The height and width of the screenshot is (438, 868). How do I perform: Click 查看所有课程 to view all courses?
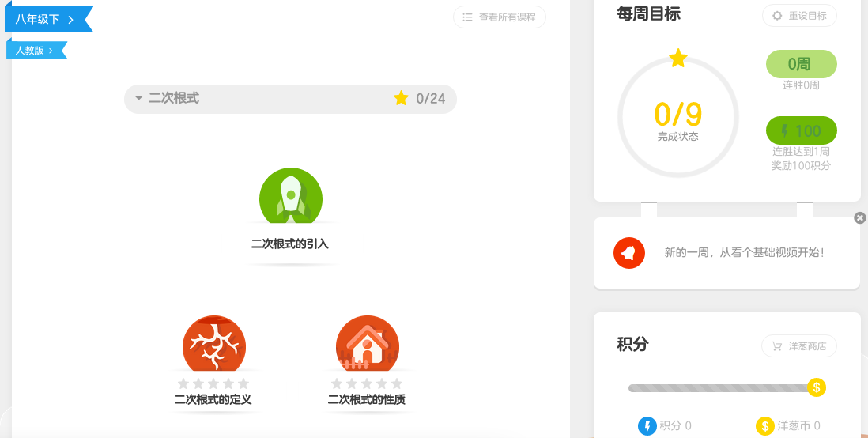point(500,17)
